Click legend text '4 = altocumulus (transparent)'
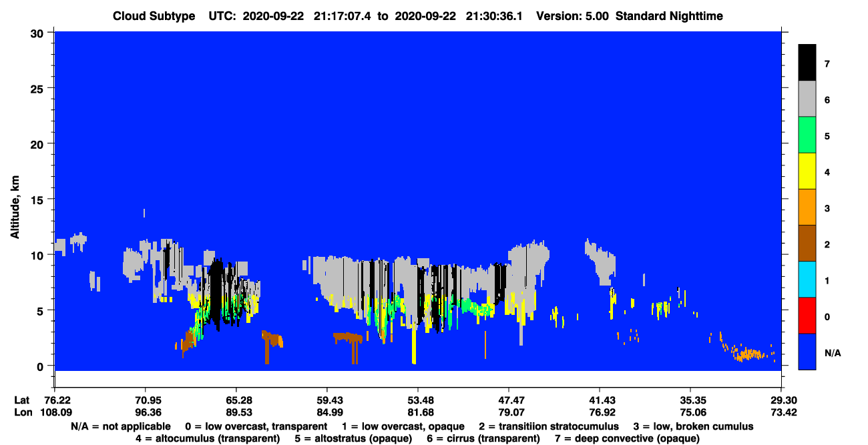Screen dimensions: 868x445 tap(208, 438)
